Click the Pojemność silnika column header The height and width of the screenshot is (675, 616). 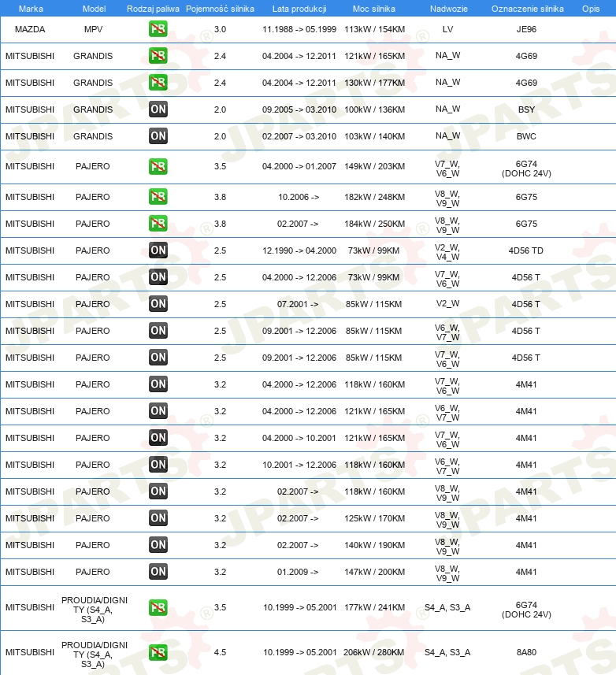click(x=220, y=9)
